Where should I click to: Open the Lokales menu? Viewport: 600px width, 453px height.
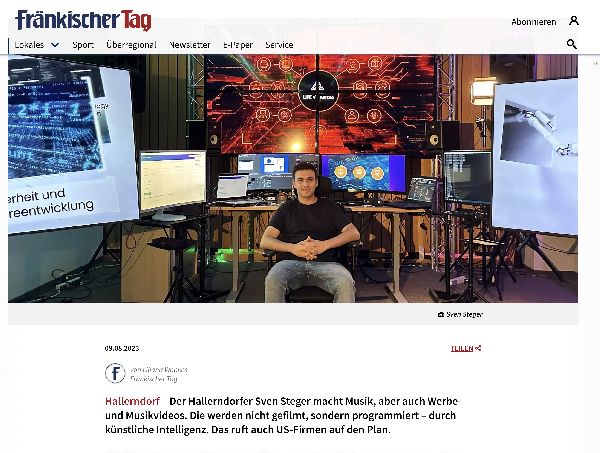click(29, 45)
